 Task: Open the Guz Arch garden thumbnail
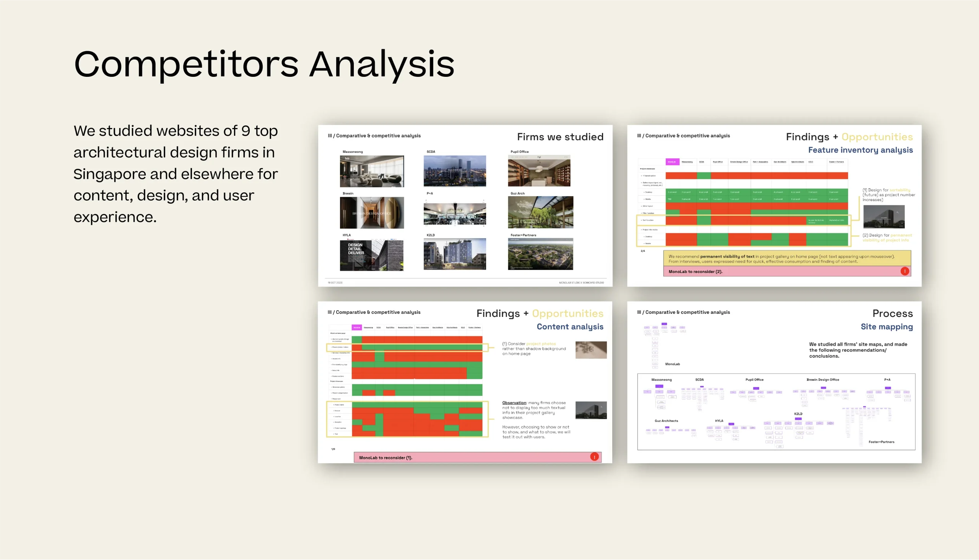[x=540, y=212]
